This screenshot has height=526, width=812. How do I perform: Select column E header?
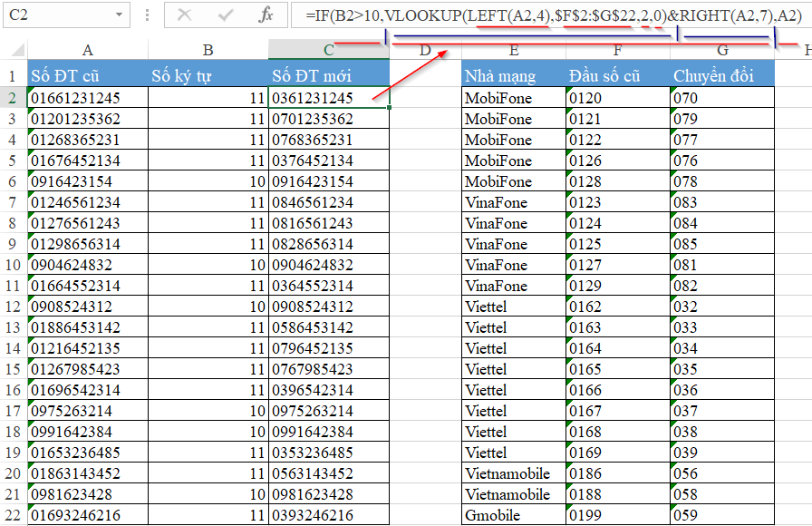tap(514, 51)
